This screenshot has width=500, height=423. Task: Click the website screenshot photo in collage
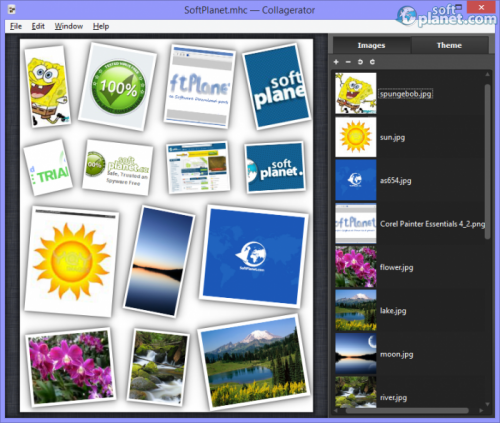pos(198,167)
